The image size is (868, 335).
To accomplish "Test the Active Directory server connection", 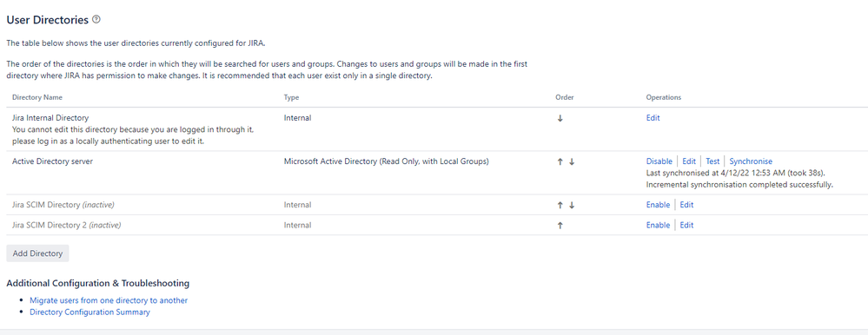I will click(x=712, y=161).
